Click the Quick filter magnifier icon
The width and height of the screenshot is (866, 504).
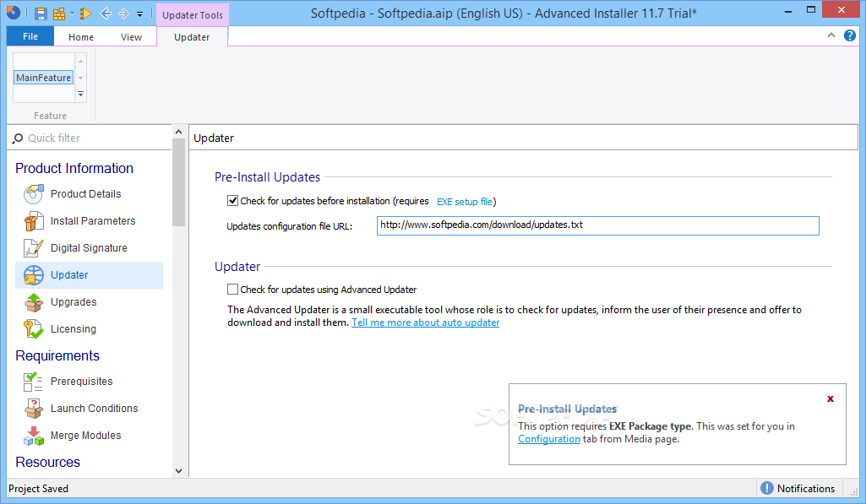(x=18, y=138)
